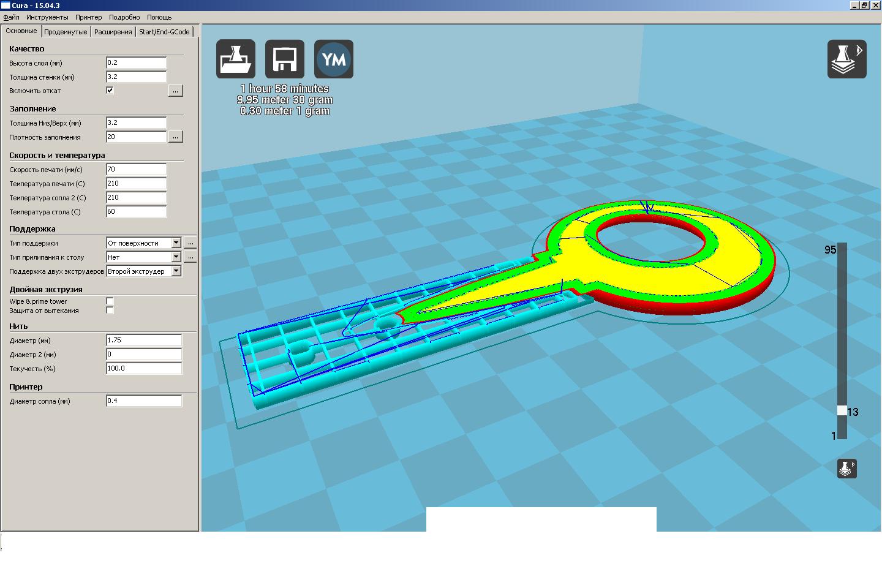
Task: Click the Load model file icon
Action: click(x=235, y=59)
